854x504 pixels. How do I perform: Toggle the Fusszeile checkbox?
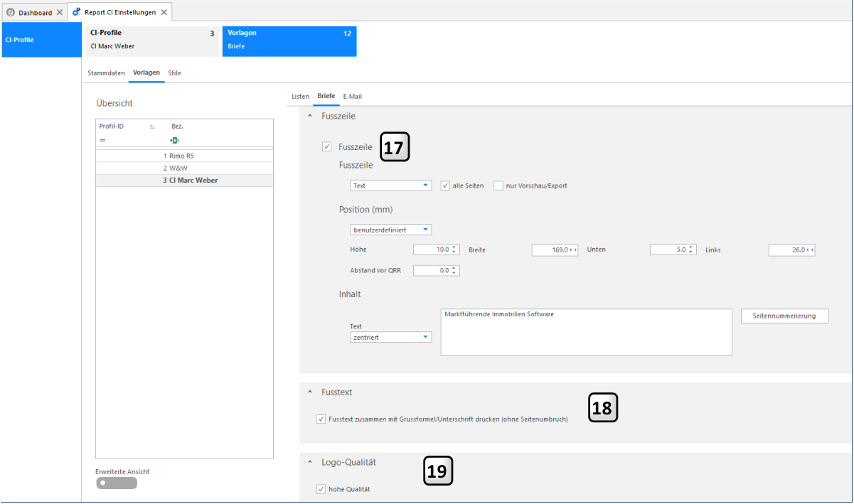click(x=326, y=147)
